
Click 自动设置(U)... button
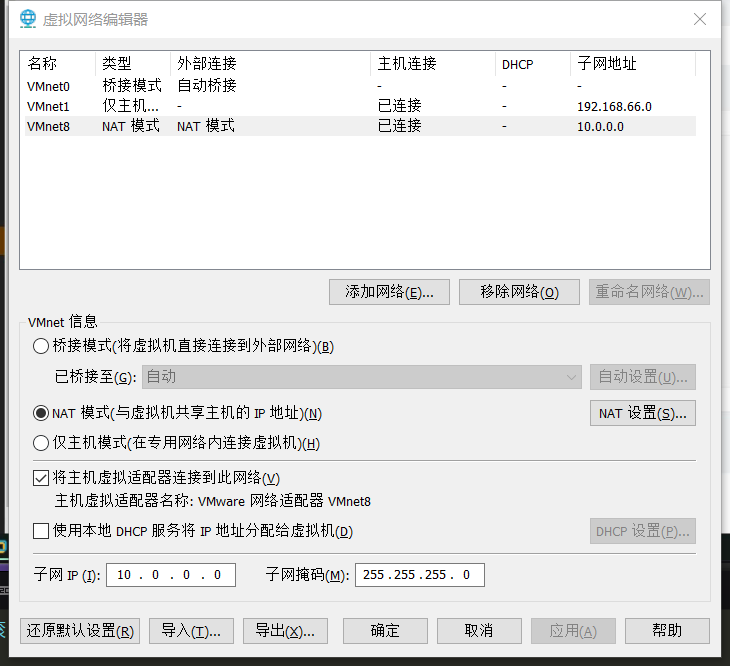[x=642, y=377]
